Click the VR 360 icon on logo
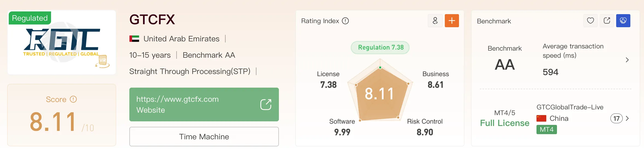 coord(102,61)
